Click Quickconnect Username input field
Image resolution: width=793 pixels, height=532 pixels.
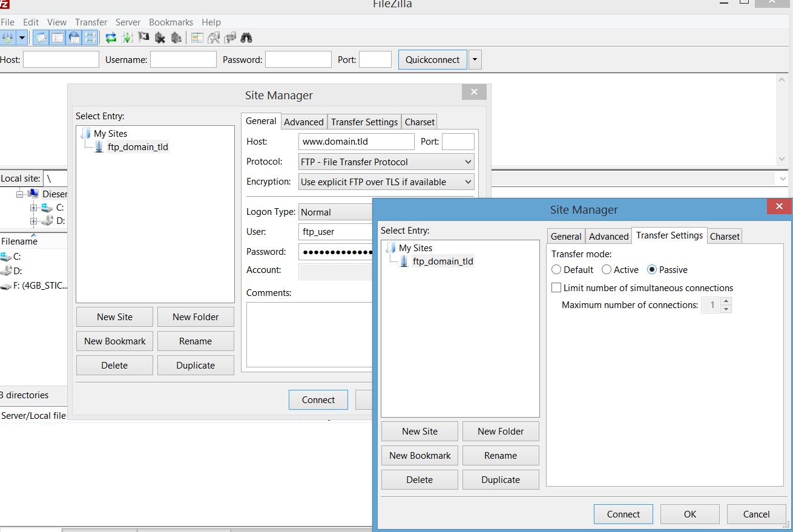click(x=183, y=59)
